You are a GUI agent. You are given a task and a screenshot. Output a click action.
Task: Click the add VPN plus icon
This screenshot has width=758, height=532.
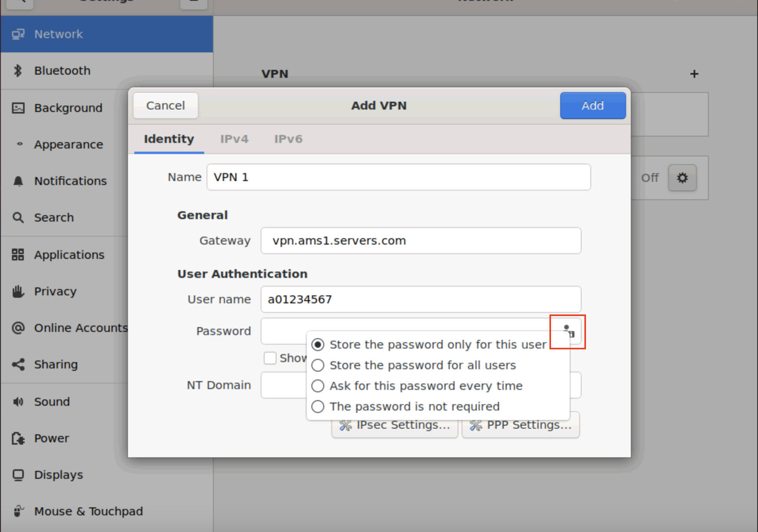pos(694,74)
